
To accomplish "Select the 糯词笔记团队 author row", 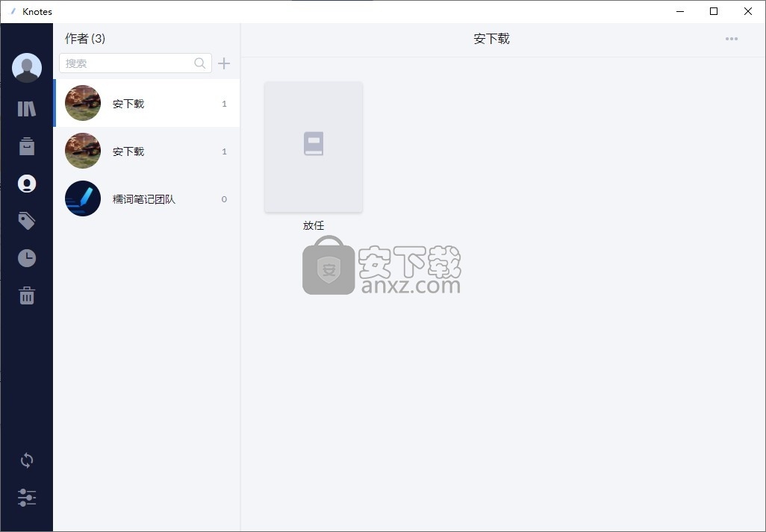I will 146,198.
